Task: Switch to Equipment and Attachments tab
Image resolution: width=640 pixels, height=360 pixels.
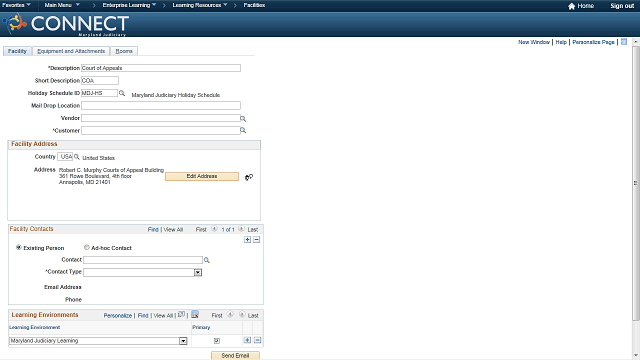Action: (x=71, y=51)
